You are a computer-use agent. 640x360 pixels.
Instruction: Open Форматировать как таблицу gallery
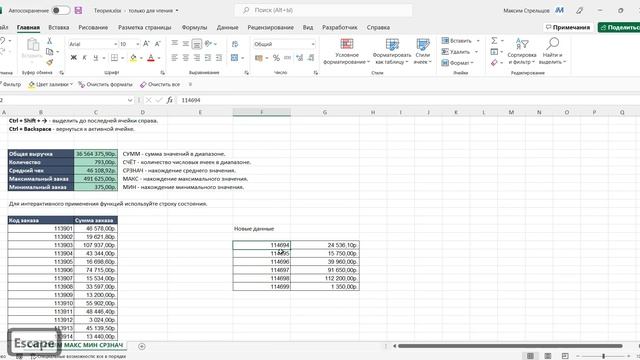392,51
